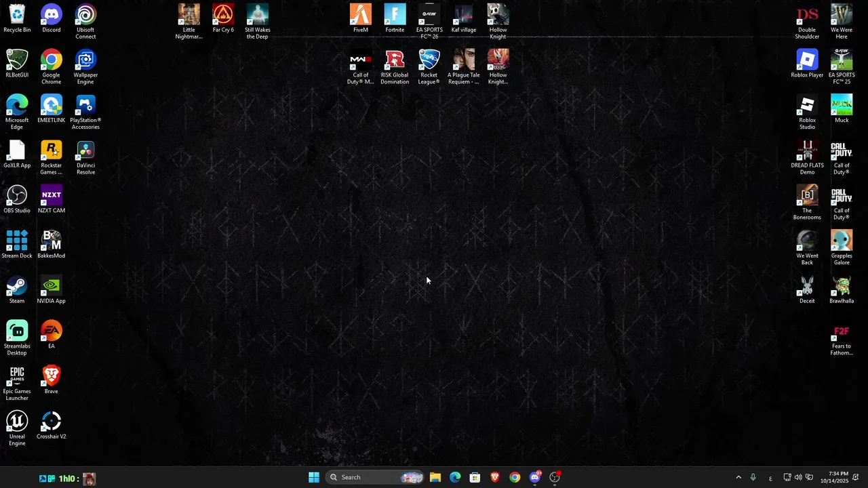
Task: Open the EA app desktop shortcut
Action: coord(51,335)
